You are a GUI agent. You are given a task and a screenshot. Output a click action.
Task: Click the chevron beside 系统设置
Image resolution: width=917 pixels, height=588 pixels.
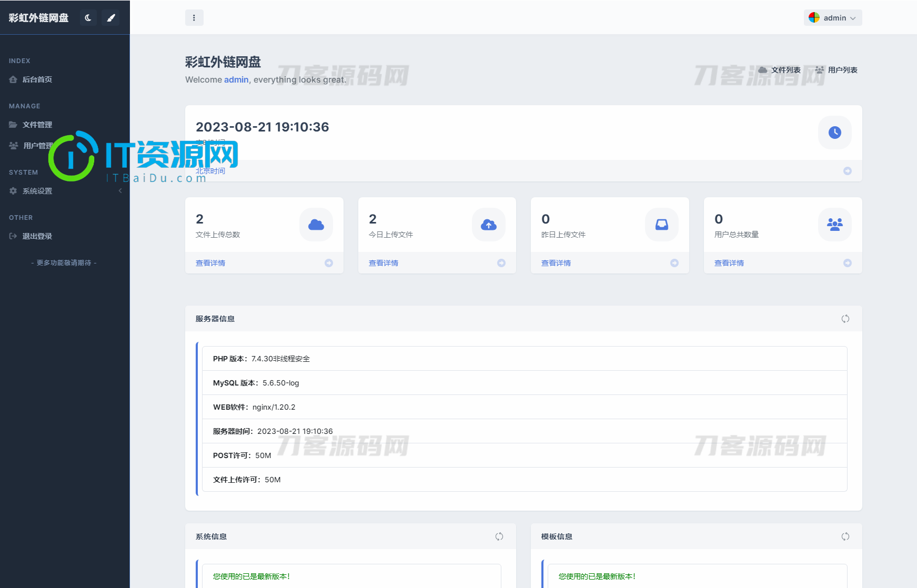(120, 191)
